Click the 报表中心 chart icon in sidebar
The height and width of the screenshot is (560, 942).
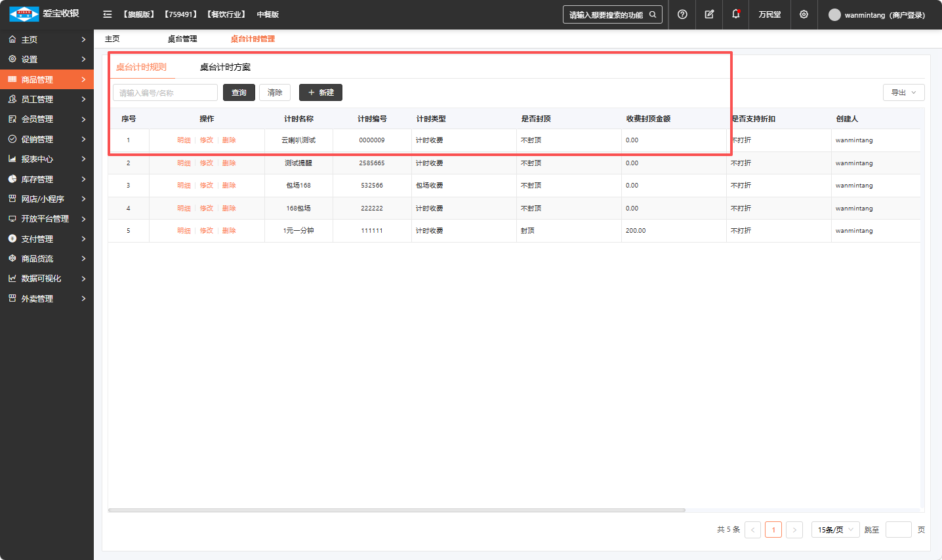(12, 159)
